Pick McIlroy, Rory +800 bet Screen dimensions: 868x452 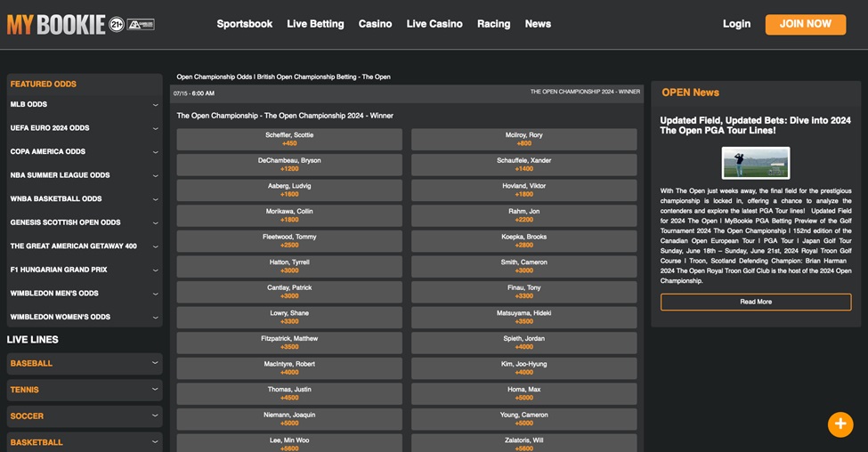tap(523, 139)
